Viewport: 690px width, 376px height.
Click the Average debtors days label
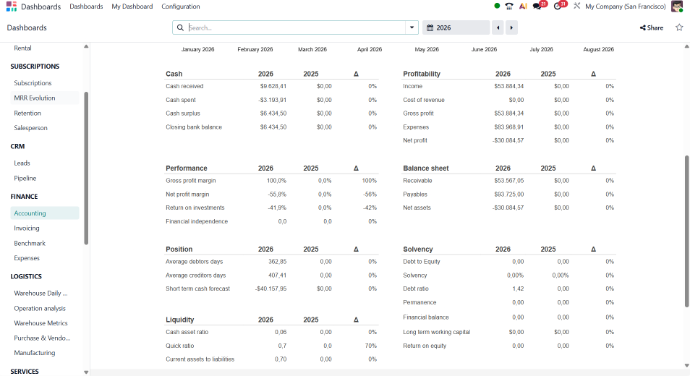194,262
